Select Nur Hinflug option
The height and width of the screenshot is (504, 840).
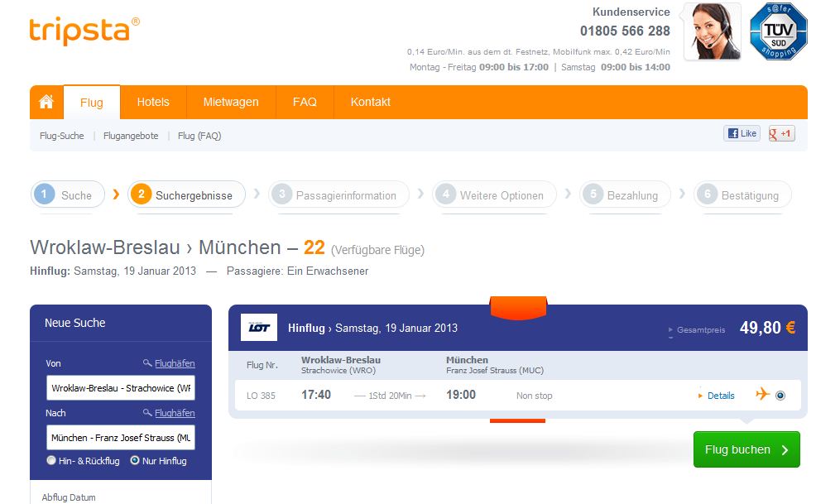coord(135,460)
